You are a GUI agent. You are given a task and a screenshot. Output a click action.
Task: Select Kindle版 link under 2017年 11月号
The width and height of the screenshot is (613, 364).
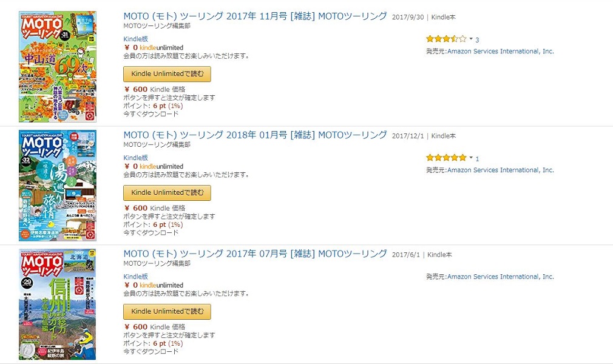coord(136,39)
